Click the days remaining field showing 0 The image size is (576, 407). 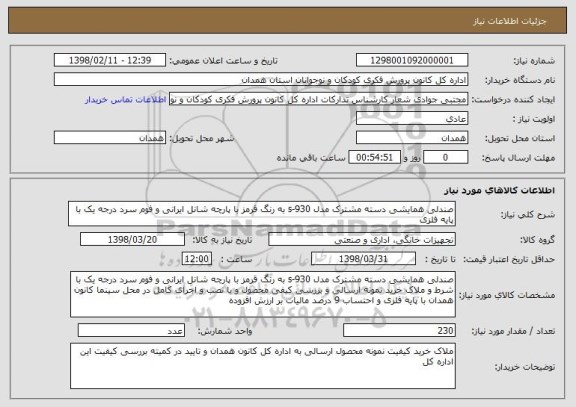[445, 157]
